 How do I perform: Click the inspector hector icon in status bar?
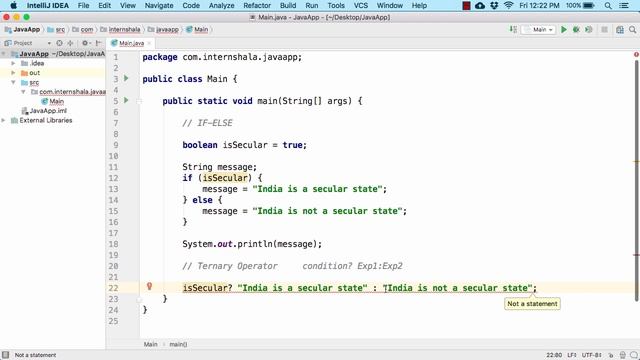point(622,355)
